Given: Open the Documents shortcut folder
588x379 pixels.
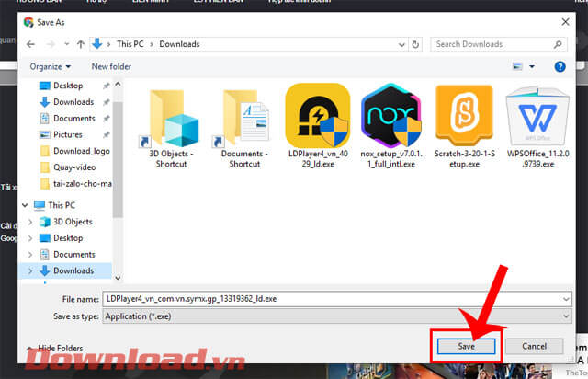Looking at the screenshot, I should click(x=243, y=115).
